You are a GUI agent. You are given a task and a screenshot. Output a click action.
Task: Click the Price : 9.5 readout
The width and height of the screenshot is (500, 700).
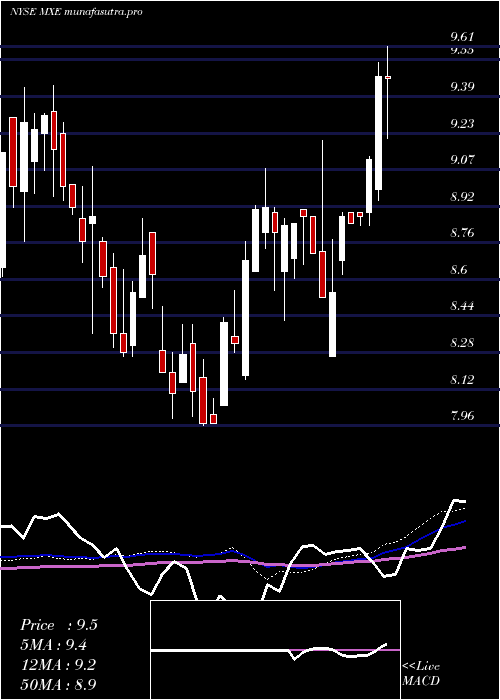tap(58, 625)
